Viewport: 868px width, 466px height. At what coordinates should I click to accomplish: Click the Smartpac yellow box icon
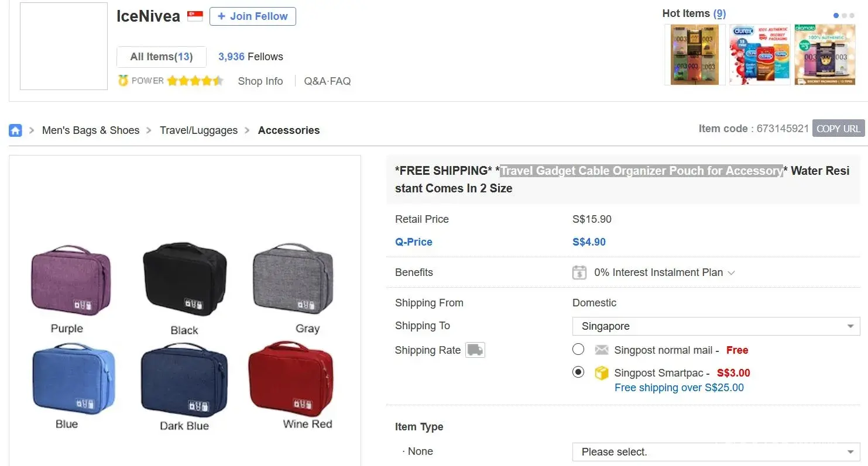pos(601,373)
